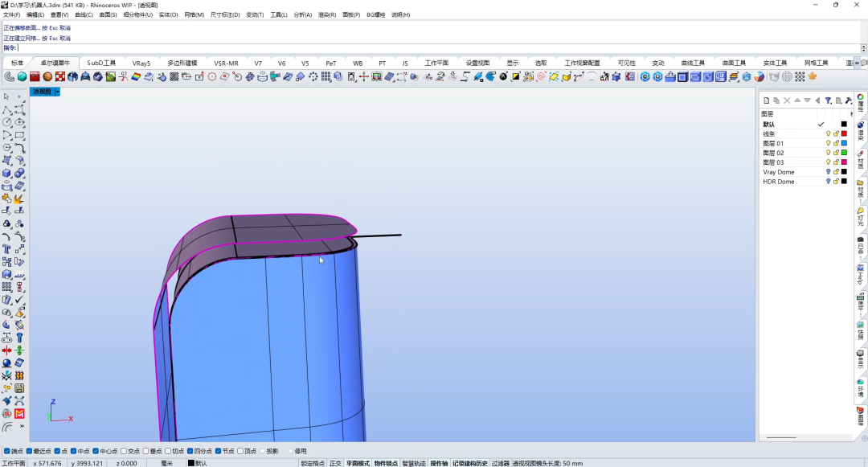Image resolution: width=868 pixels, height=467 pixels.
Task: Select the Vray Dome layer row
Action: pos(805,172)
